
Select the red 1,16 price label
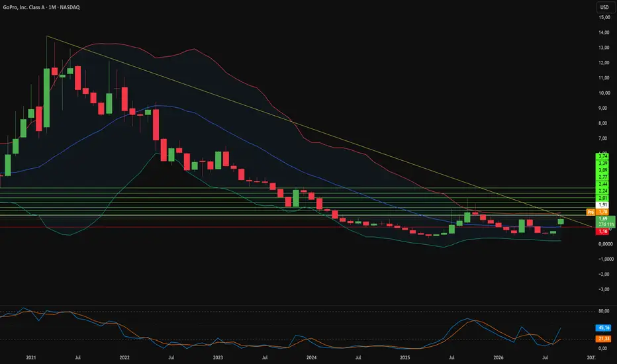(603, 232)
